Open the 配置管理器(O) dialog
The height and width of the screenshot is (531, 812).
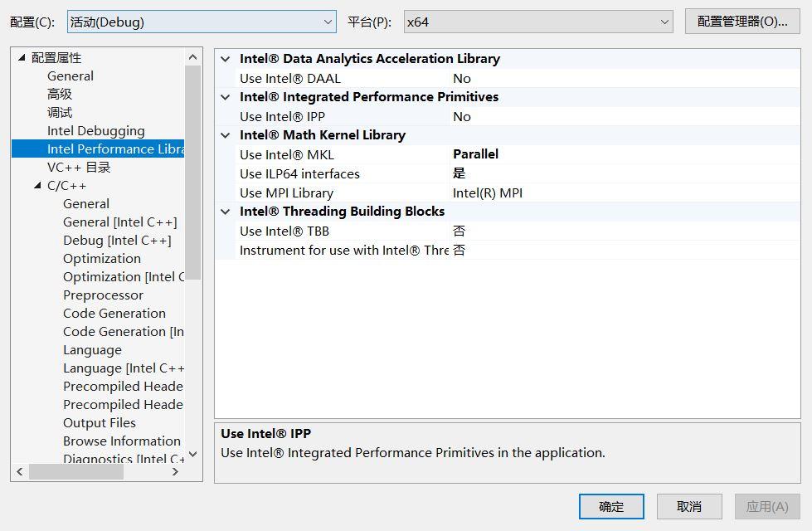point(746,21)
